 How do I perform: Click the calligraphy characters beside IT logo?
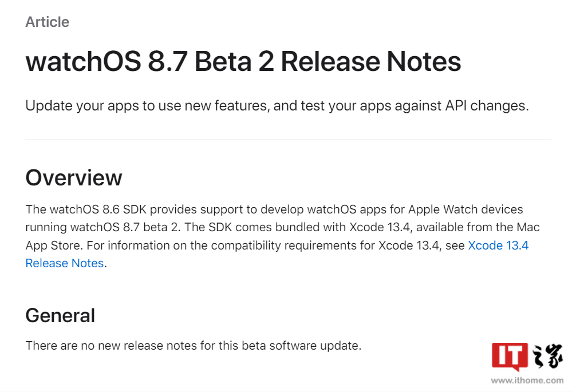pyautogui.click(x=547, y=357)
